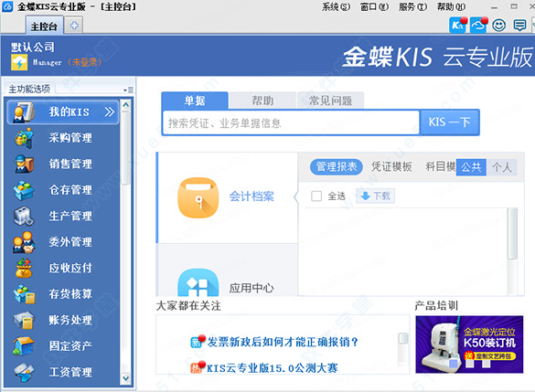Click the 下载 download button

pos(375,196)
